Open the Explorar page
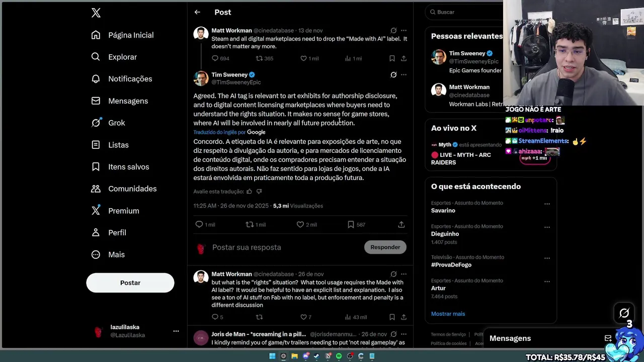This screenshot has width=644, height=362. 114,57
